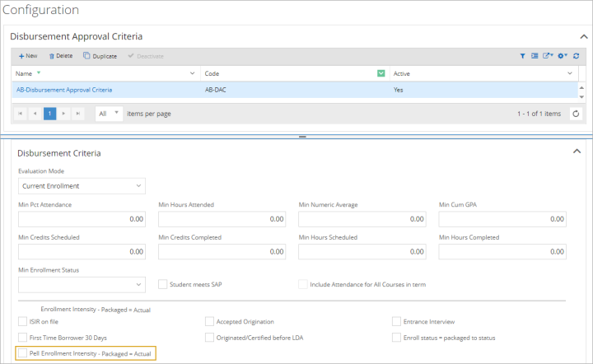Click the list view icon in grid toolbar
593x364 pixels.
tap(535, 56)
